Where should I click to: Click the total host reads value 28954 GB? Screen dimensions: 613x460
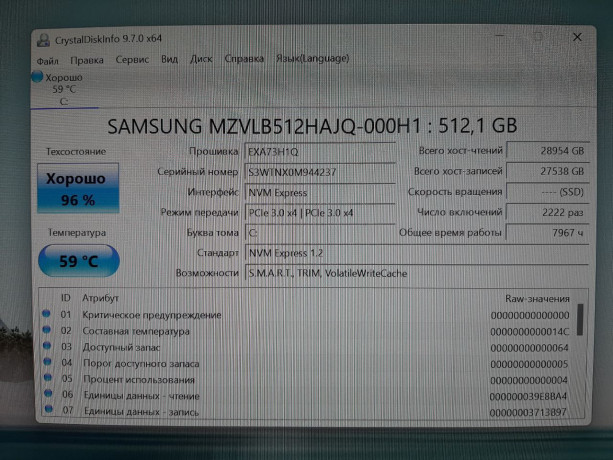(x=548, y=150)
